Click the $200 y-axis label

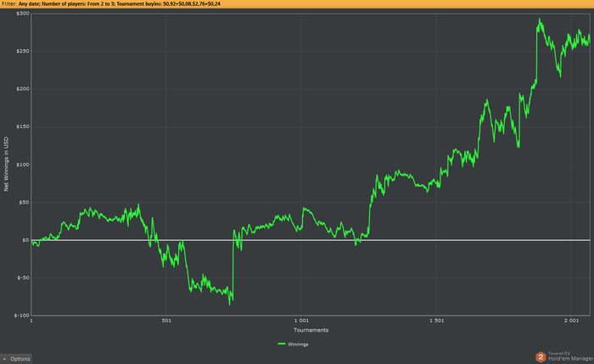23,89
